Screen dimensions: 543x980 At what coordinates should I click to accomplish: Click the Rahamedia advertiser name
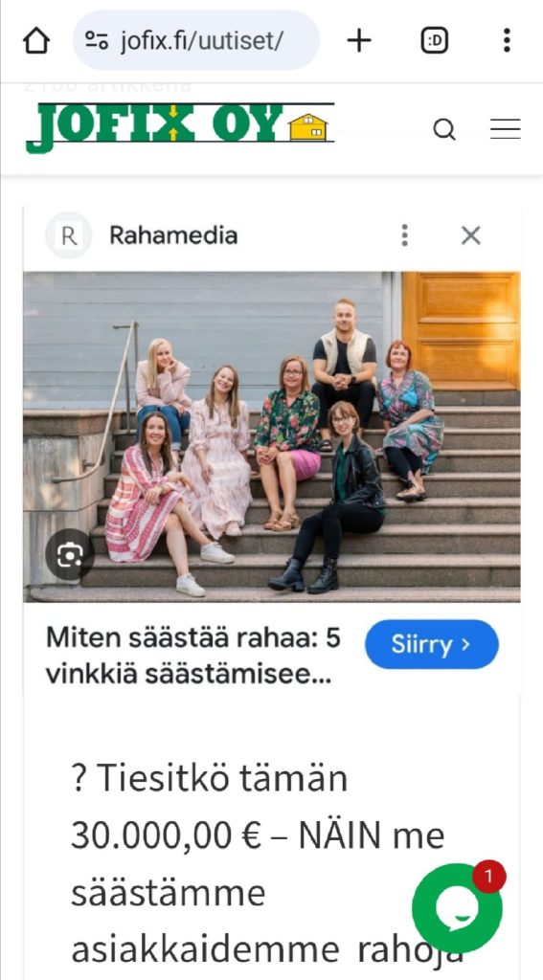click(x=173, y=235)
